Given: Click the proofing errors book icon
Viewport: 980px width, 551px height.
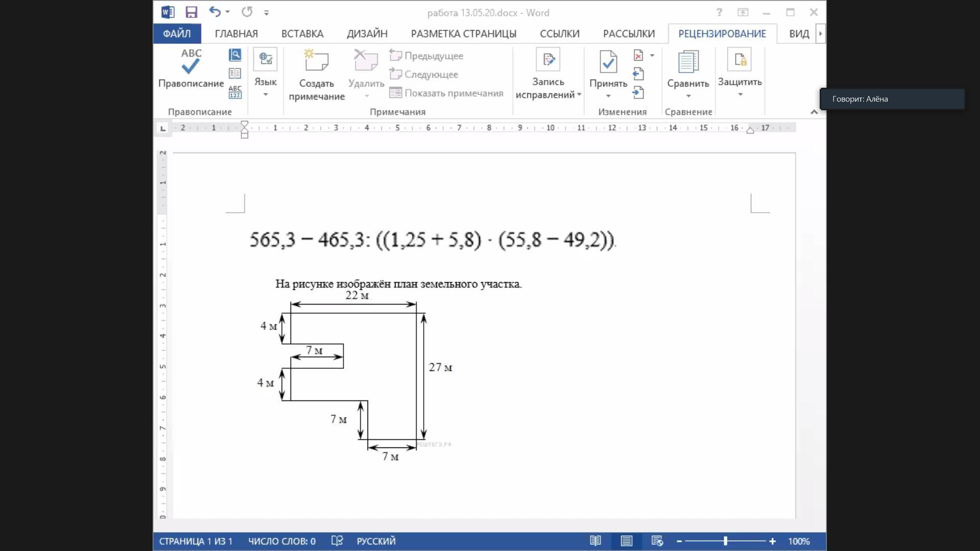Looking at the screenshot, I should pos(337,541).
